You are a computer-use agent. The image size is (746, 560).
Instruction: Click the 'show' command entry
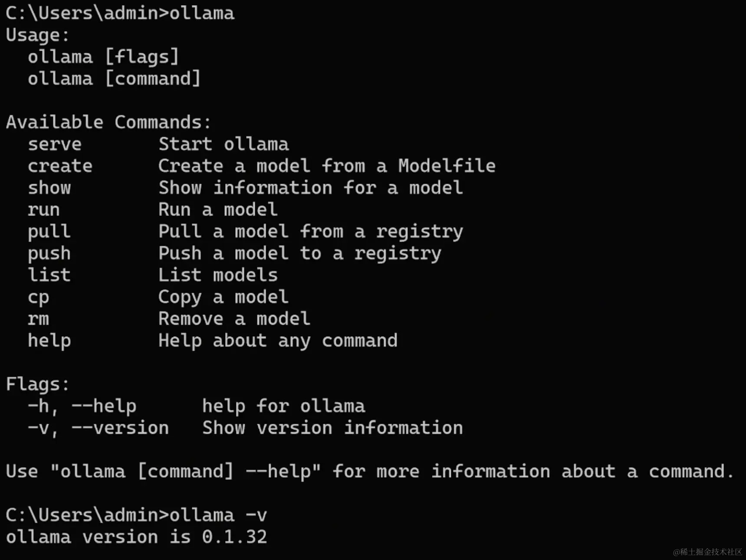pyautogui.click(x=49, y=188)
